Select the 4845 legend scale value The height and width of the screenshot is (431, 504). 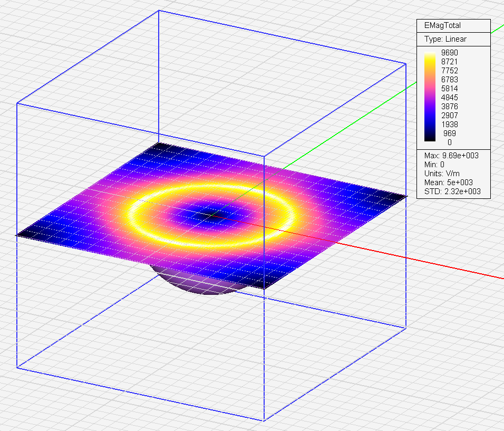click(x=449, y=98)
